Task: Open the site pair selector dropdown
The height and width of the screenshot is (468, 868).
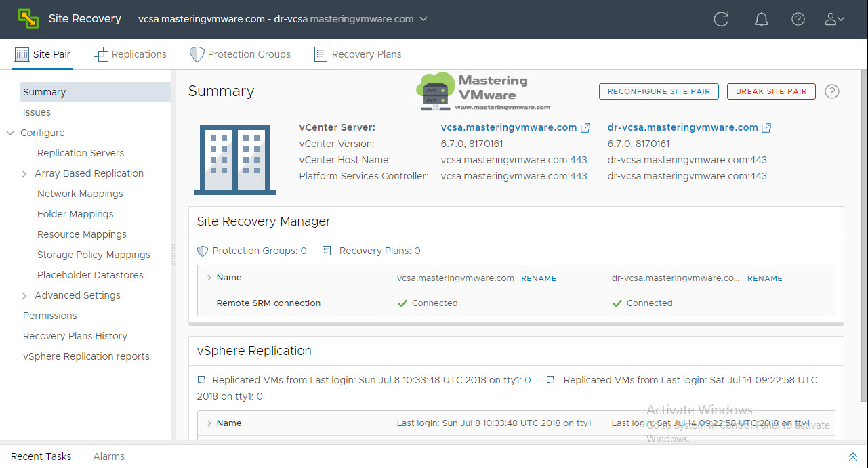Action: 423,19
